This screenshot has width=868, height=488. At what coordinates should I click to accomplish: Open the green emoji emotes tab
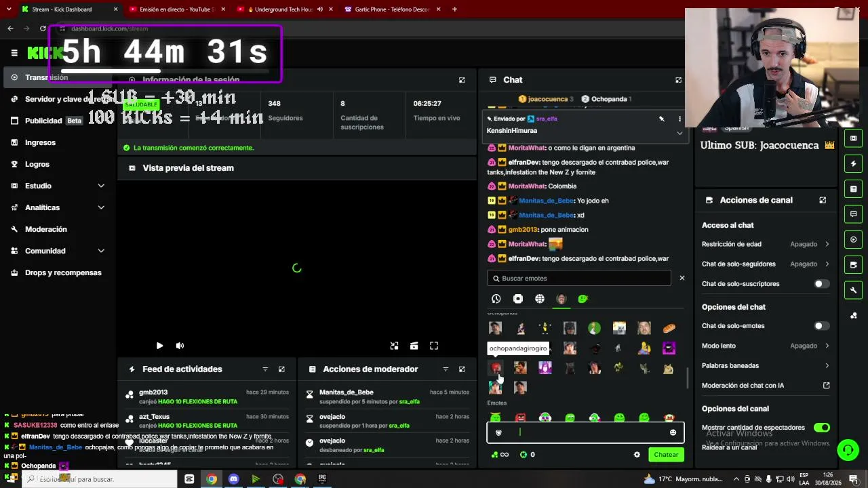[x=583, y=299]
